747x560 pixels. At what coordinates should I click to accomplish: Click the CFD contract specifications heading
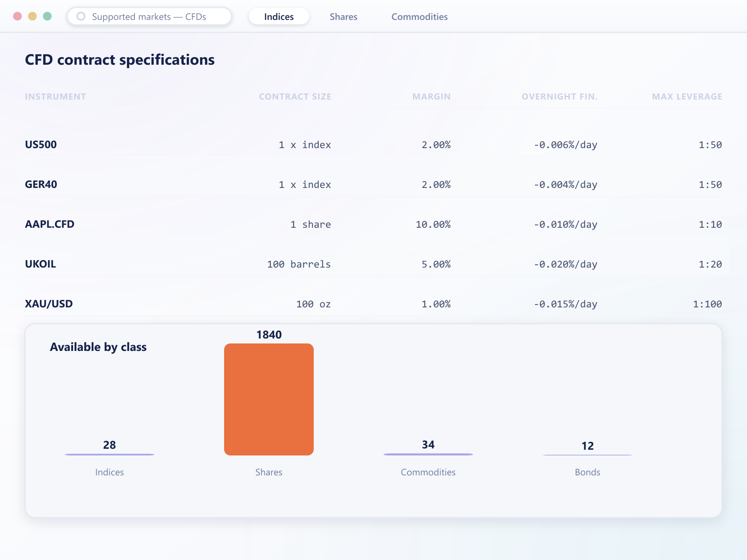(120, 60)
